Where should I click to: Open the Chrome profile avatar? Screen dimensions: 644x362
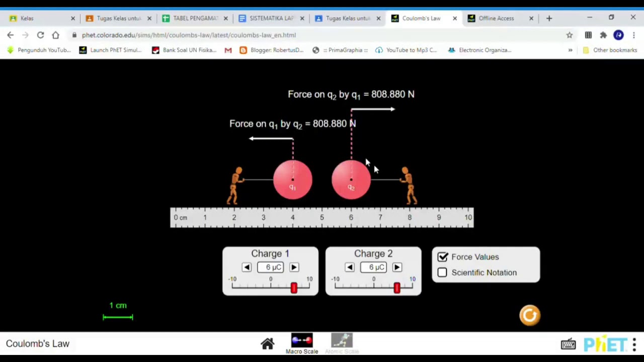point(619,35)
